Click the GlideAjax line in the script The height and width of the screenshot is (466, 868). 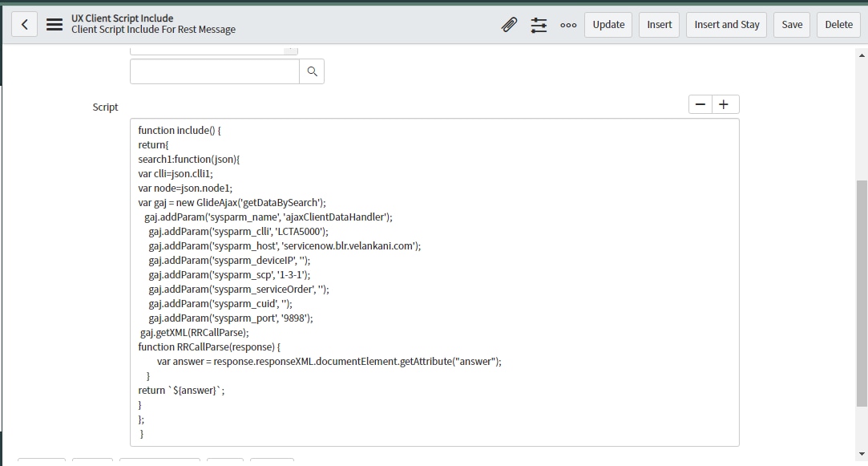click(x=232, y=202)
